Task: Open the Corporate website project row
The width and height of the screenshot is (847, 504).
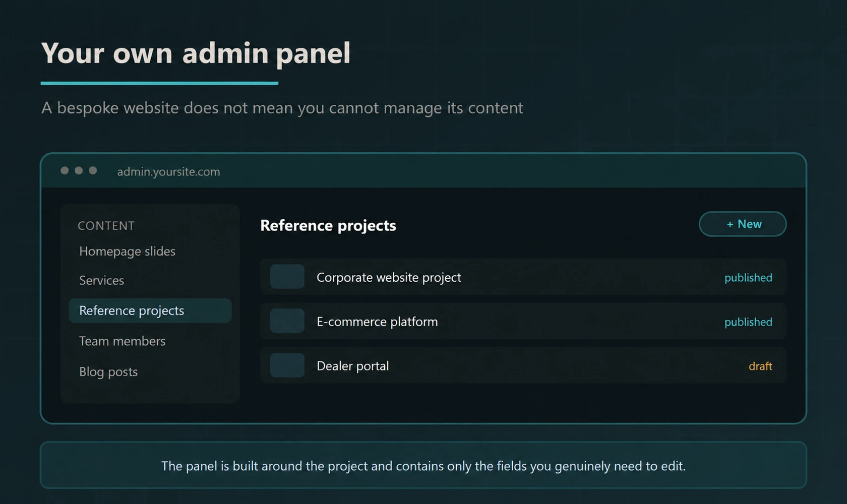Action: [523, 277]
